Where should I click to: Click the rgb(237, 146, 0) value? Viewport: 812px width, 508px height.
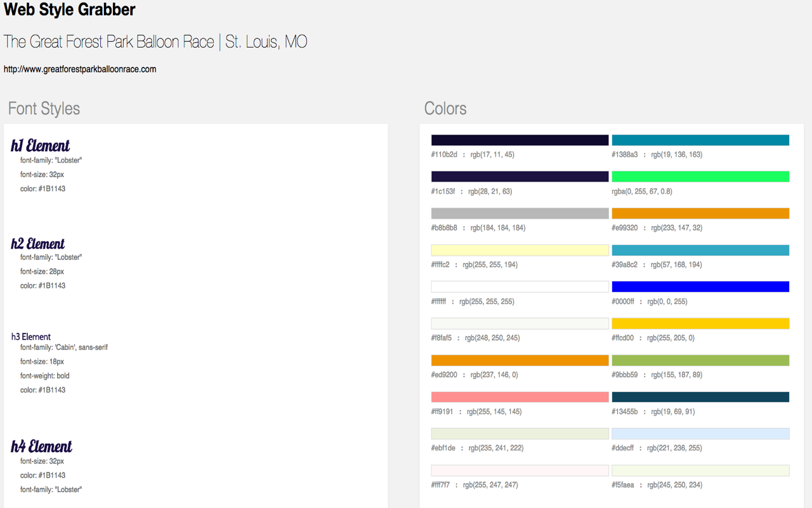(x=494, y=375)
